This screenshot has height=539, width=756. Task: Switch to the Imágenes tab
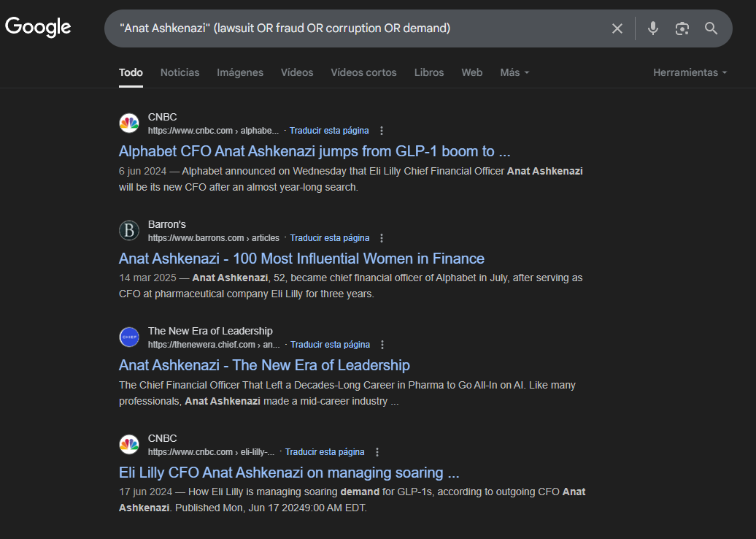tap(240, 72)
